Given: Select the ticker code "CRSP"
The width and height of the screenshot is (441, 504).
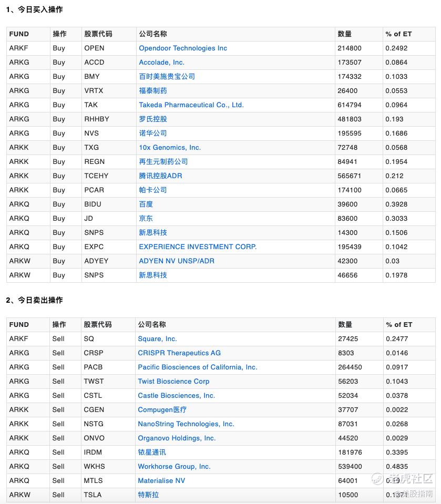Looking at the screenshot, I should point(94,353).
